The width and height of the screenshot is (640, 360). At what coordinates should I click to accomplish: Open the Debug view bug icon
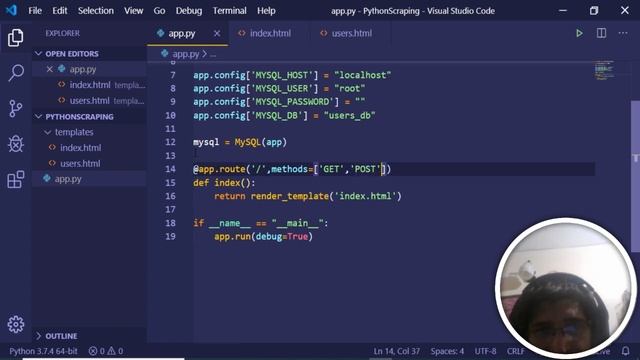tap(16, 144)
